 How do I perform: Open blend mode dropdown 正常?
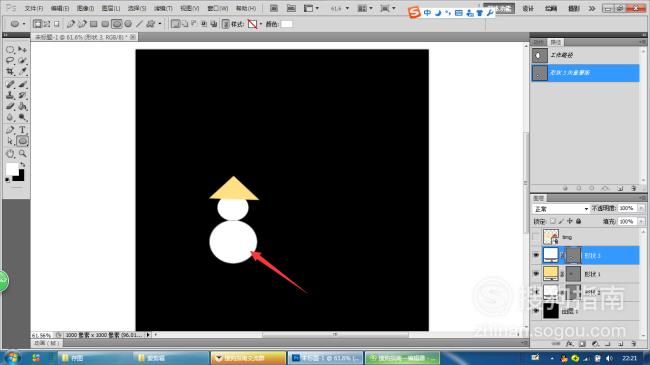(x=560, y=208)
